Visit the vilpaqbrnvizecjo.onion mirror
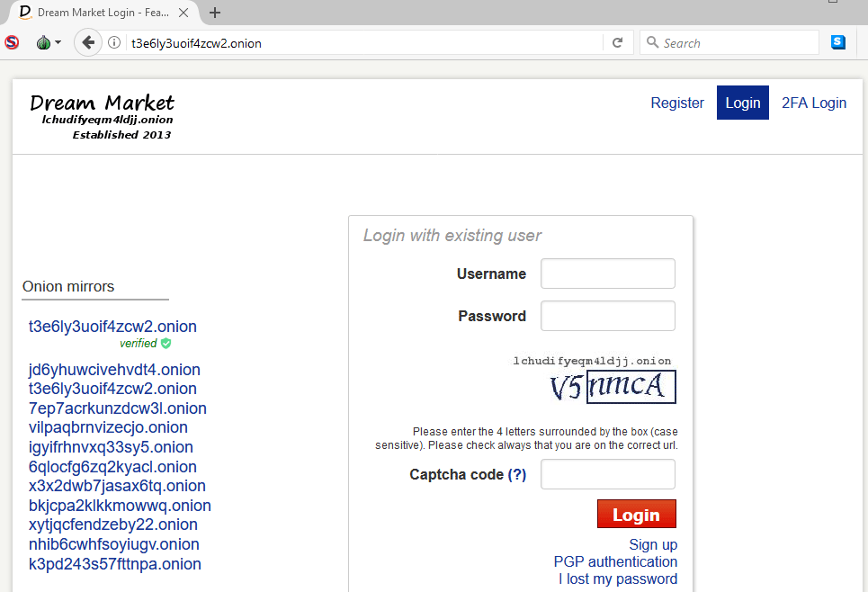868x592 pixels. click(x=108, y=427)
